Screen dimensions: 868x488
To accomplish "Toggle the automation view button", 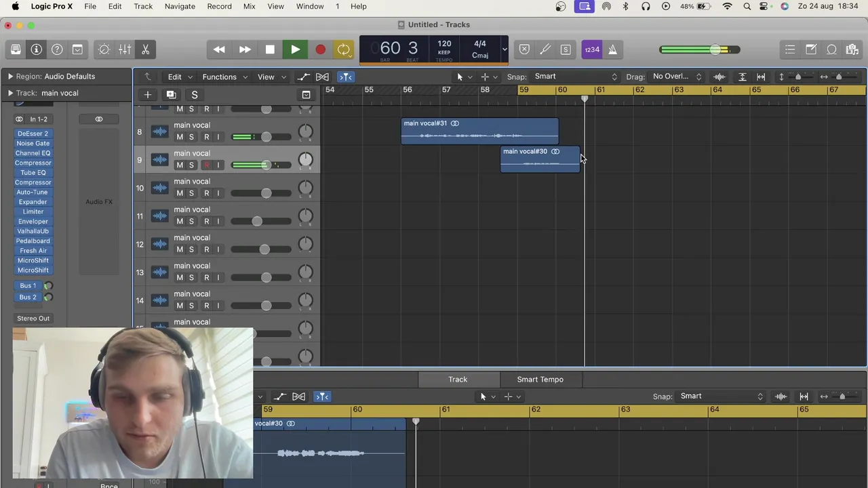I will [x=303, y=77].
